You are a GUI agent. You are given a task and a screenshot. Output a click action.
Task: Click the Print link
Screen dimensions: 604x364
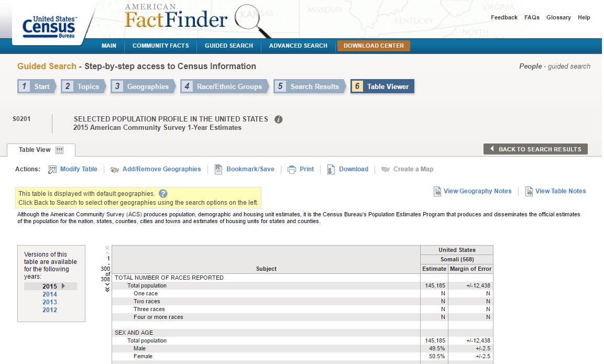tap(306, 169)
